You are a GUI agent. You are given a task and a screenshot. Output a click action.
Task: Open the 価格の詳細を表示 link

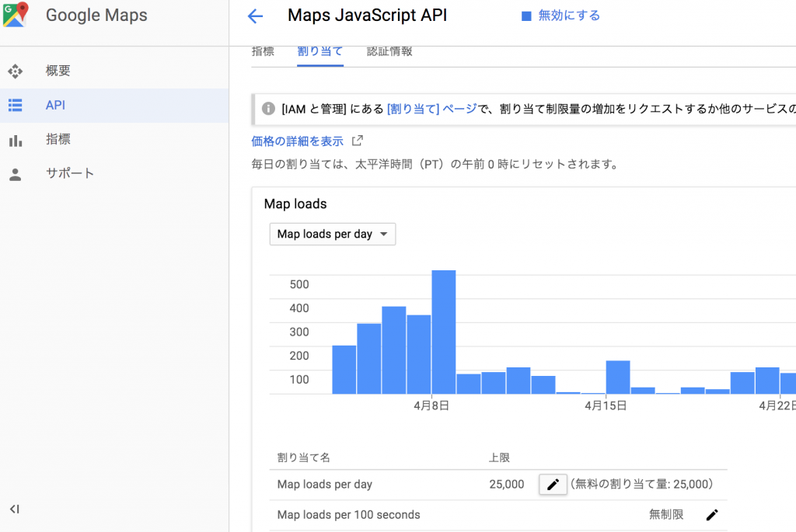298,141
